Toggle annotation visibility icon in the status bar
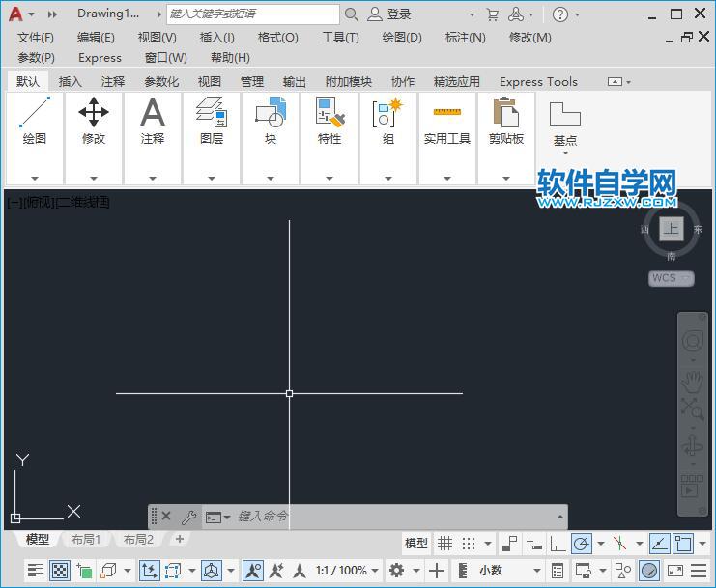Image resolution: width=716 pixels, height=588 pixels. click(253, 571)
